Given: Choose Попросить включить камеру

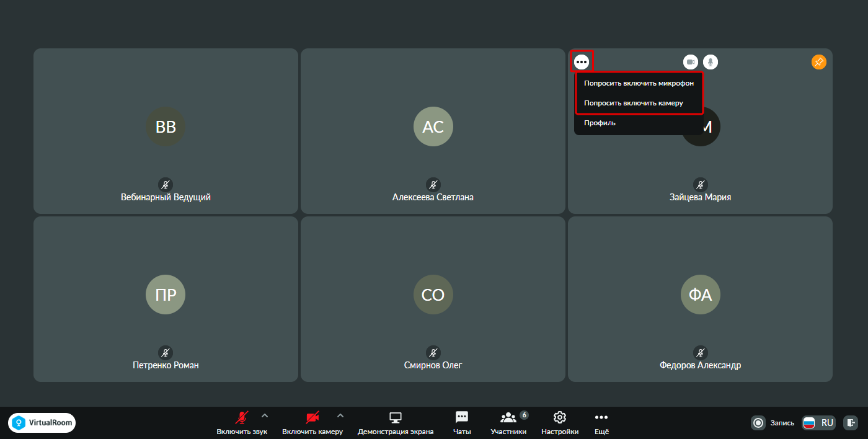Looking at the screenshot, I should click(639, 103).
